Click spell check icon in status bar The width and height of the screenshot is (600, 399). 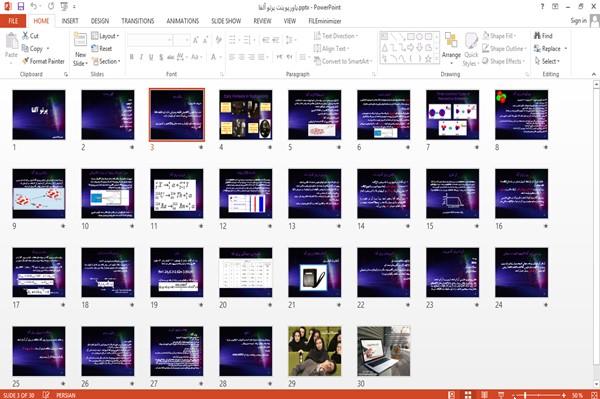[46, 395]
